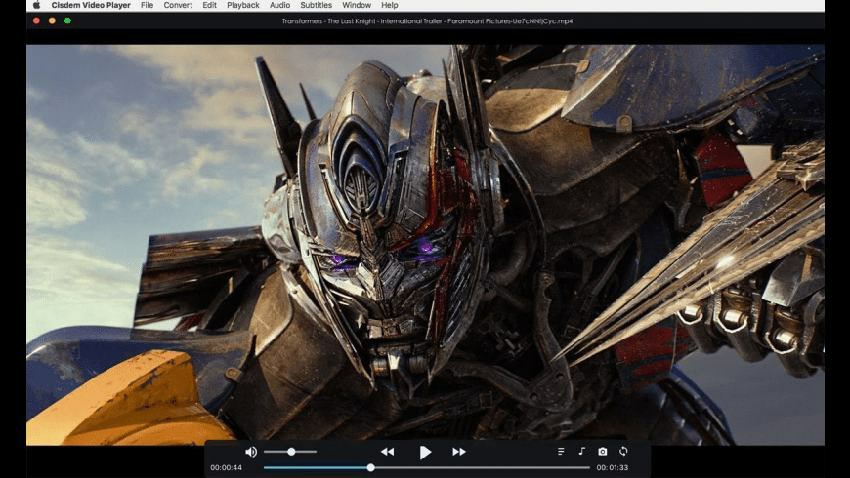Enter full screen with the green button
Screen dimensions: 850x478
(67, 21)
